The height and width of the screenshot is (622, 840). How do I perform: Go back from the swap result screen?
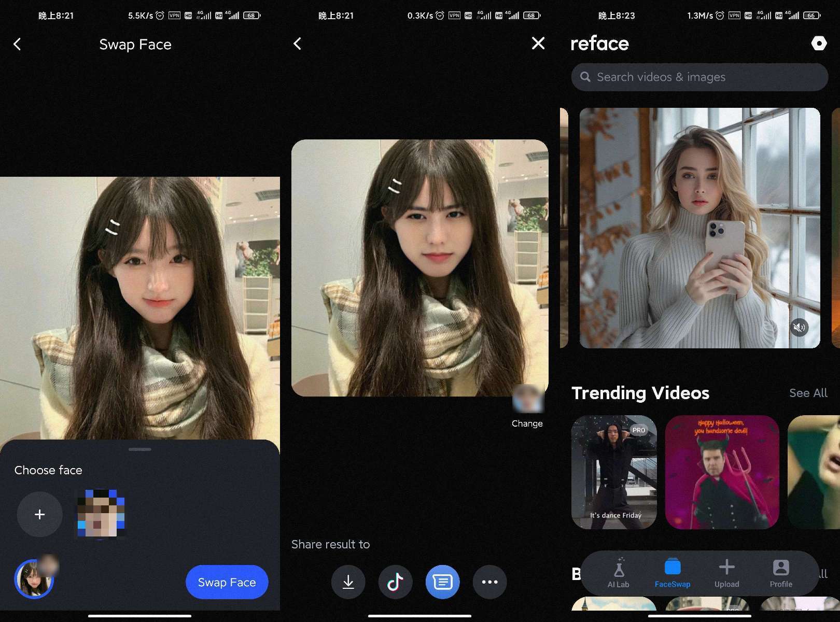click(x=297, y=44)
